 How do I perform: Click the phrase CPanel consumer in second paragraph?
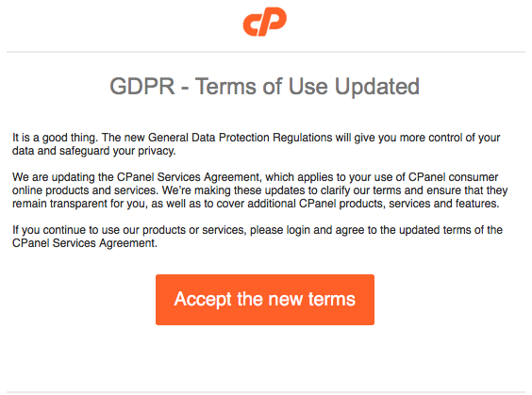pos(454,177)
